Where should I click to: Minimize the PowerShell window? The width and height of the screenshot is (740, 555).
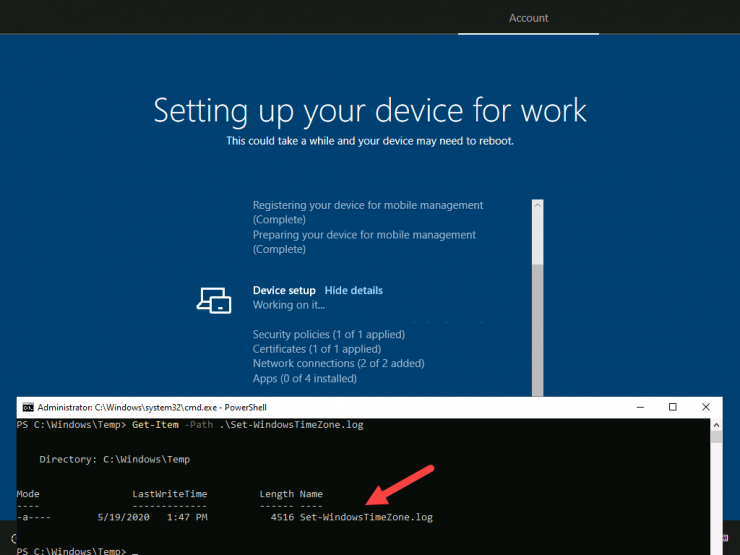coord(640,407)
